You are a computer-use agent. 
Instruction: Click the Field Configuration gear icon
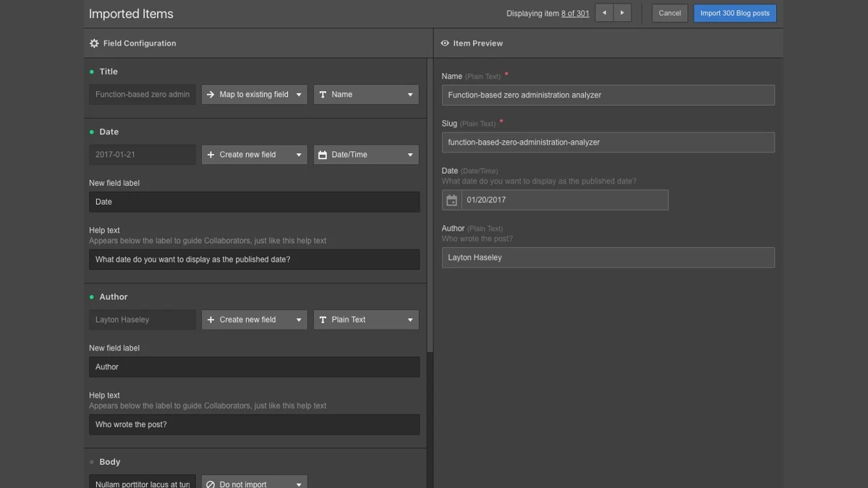[94, 43]
